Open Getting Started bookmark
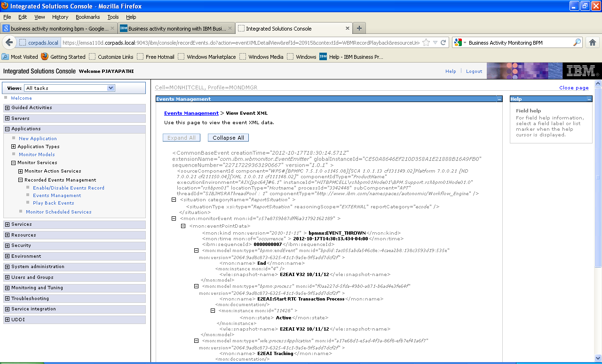The width and height of the screenshot is (602, 364). click(x=63, y=56)
